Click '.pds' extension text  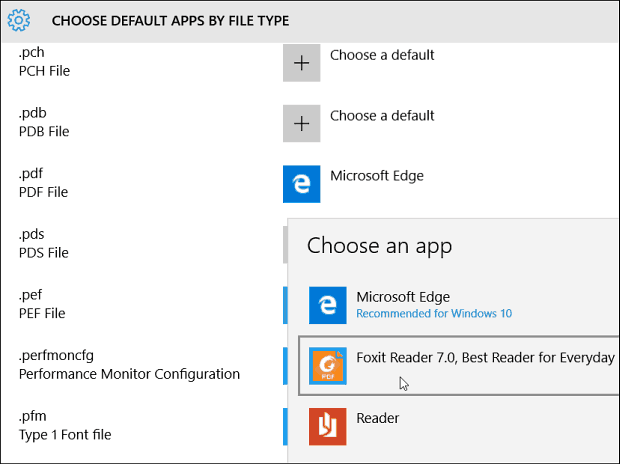[31, 234]
